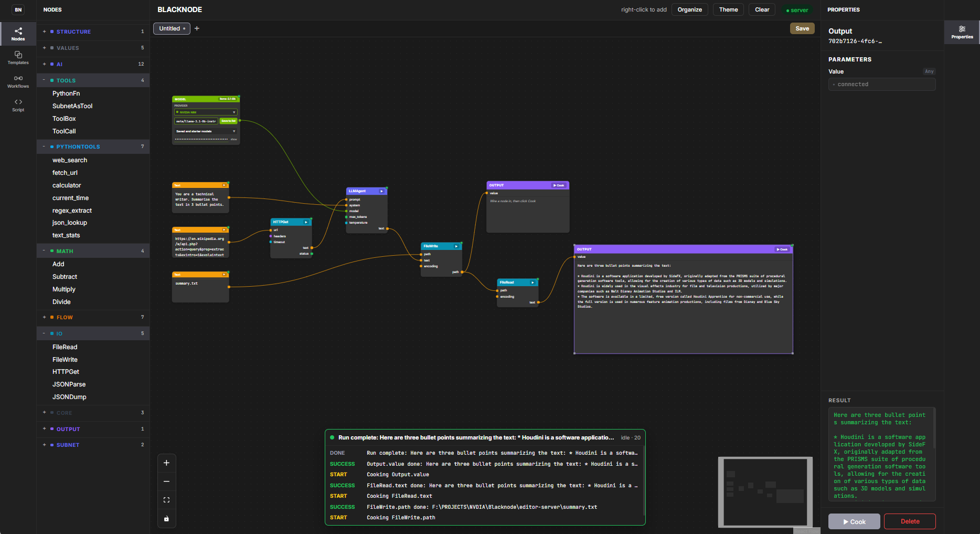Open Saved and starter models dropdown
The height and width of the screenshot is (534, 980).
206,131
